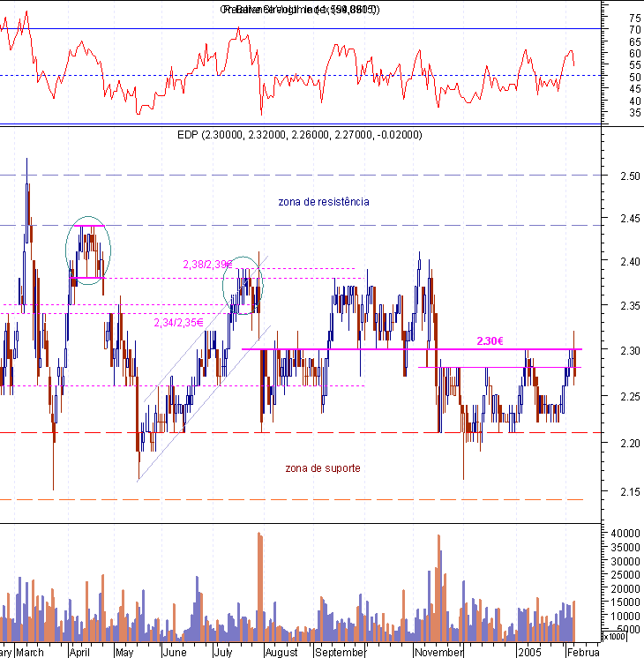Click the 2.35 price axis value
This screenshot has width=644, height=658.
(630, 306)
